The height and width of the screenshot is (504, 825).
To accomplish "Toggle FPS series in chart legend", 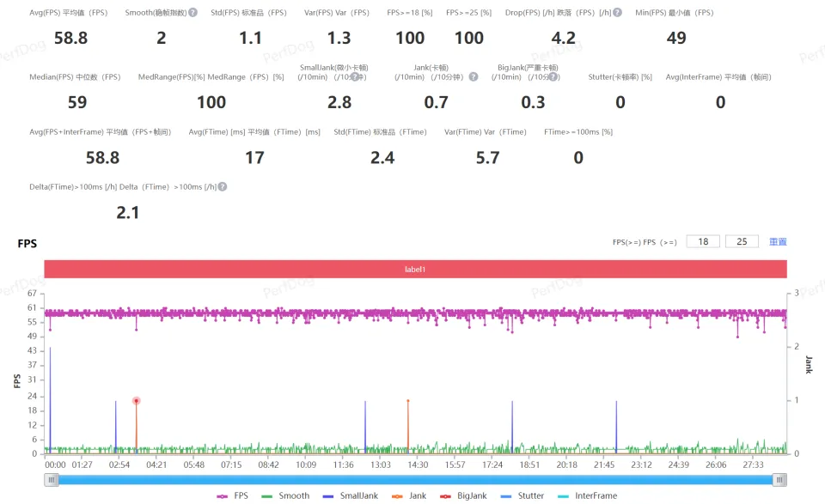I will [x=233, y=495].
